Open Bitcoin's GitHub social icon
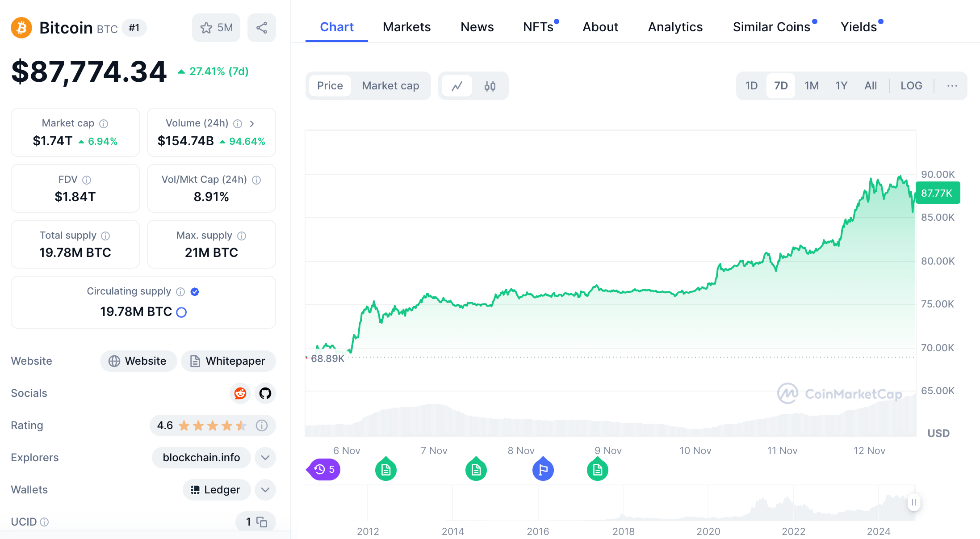The width and height of the screenshot is (980, 539). click(265, 393)
